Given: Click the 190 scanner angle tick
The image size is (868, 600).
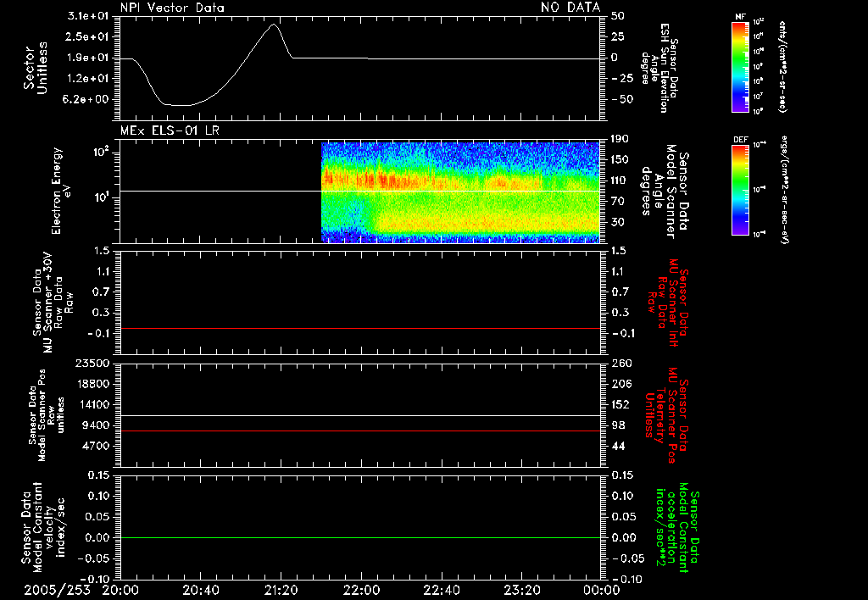Looking at the screenshot, I should tap(620, 139).
